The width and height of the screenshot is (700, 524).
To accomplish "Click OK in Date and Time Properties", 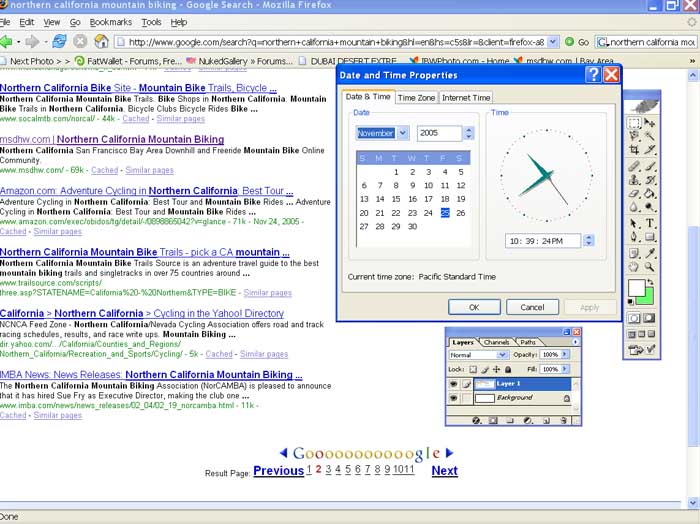I will click(x=474, y=307).
